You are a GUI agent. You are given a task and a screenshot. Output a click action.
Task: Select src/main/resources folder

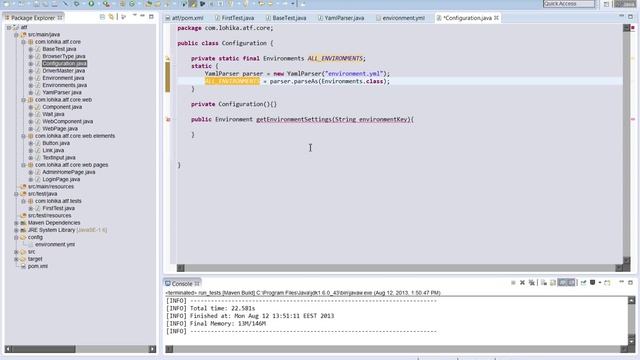51,187
